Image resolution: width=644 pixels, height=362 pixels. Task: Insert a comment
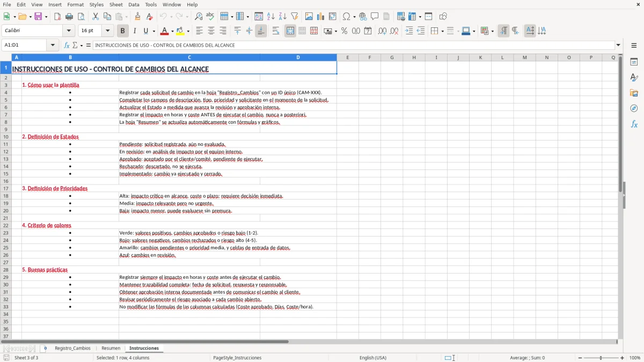(375, 17)
